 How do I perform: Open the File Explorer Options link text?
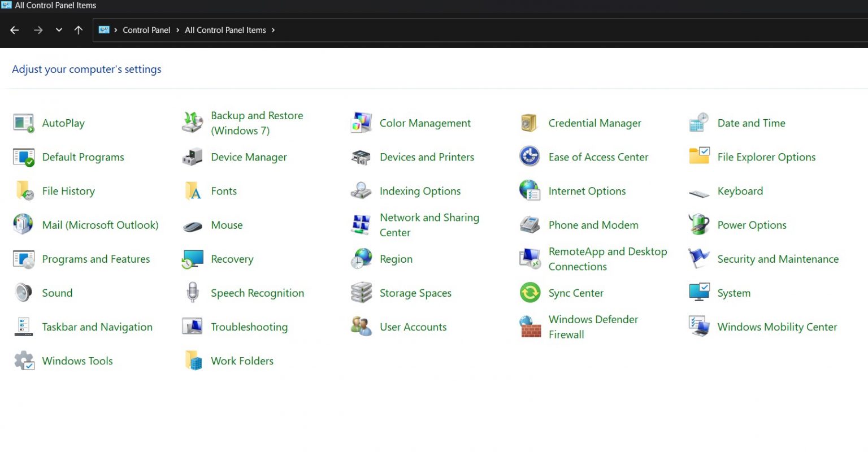pyautogui.click(x=766, y=157)
